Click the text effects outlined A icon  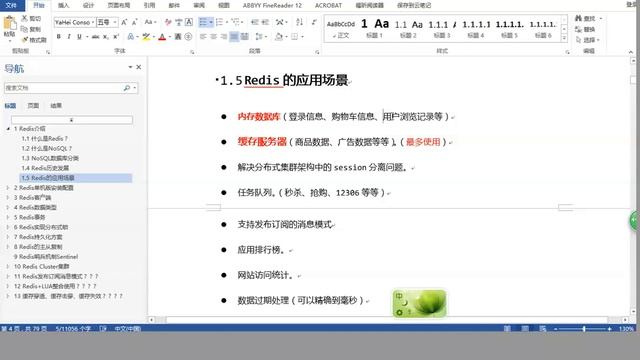pyautogui.click(x=131, y=37)
